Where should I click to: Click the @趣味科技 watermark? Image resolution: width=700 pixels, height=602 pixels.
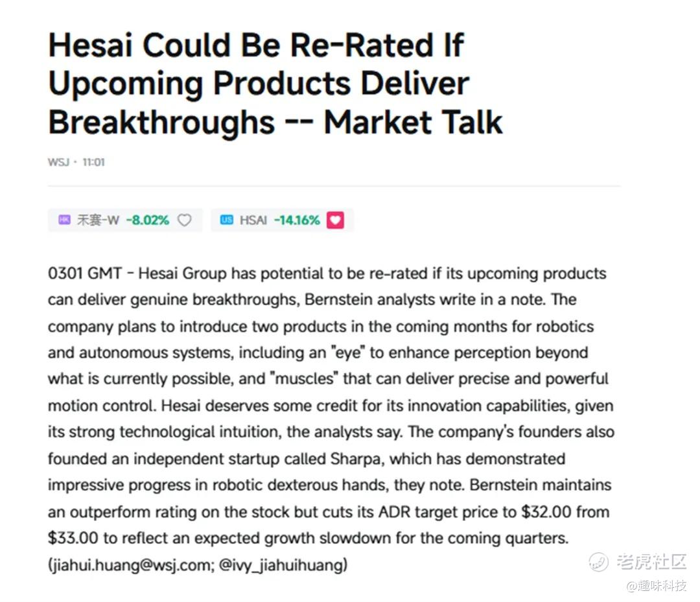(x=657, y=586)
